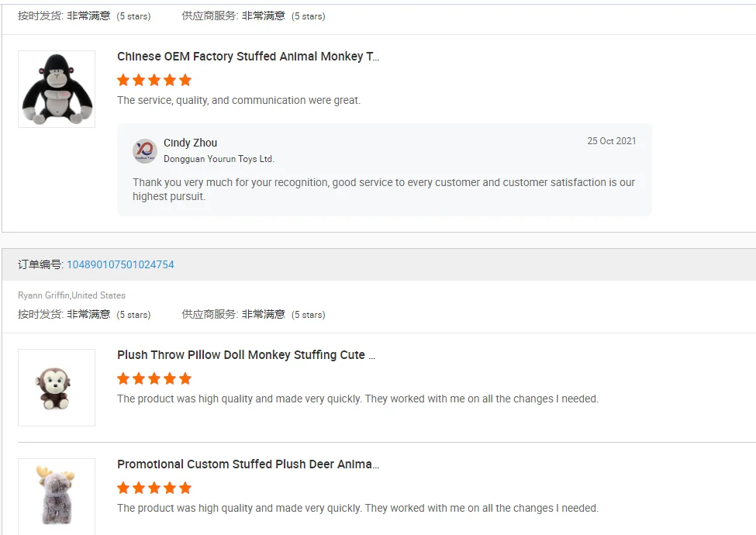Click the plush deer review comment text

[357, 508]
